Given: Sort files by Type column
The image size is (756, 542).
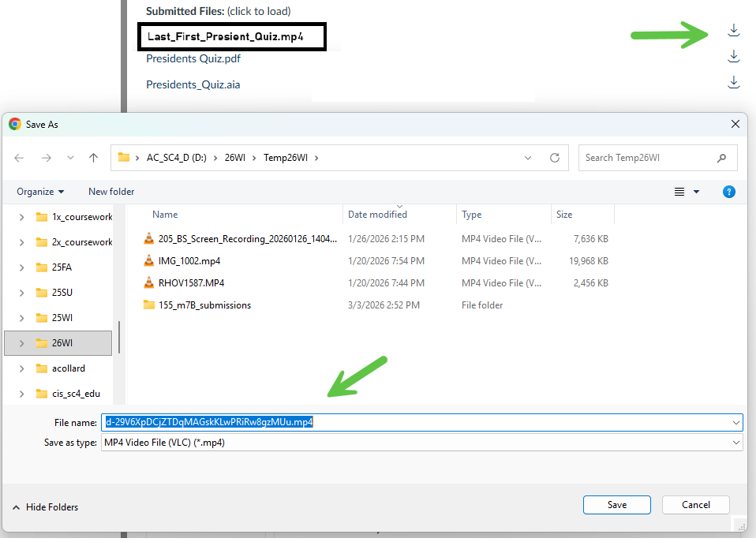Looking at the screenshot, I should 472,215.
